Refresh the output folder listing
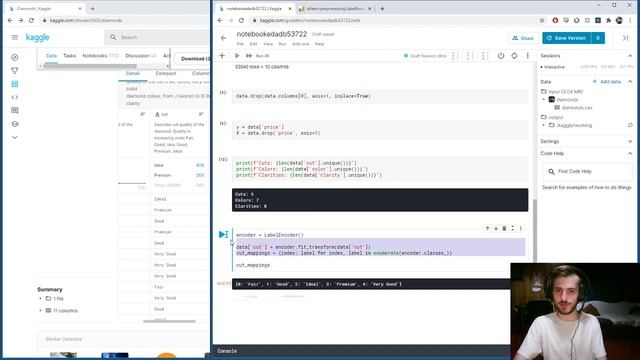 (630, 125)
